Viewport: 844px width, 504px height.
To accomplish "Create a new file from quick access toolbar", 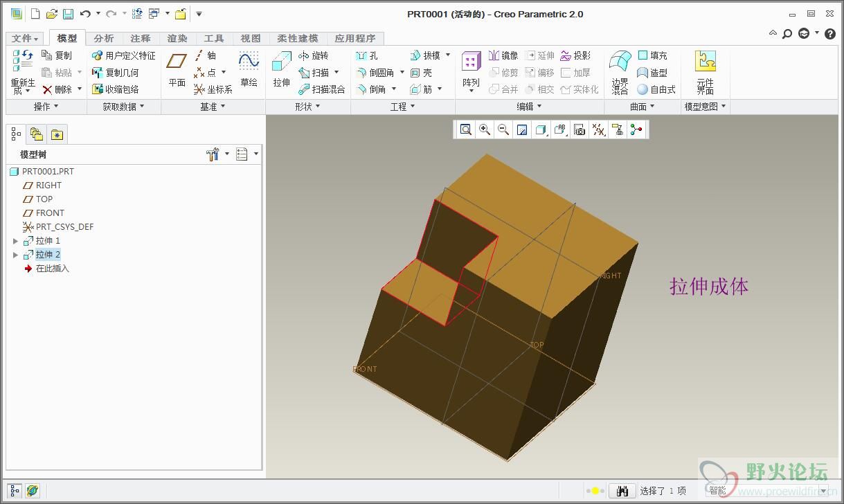I will [x=35, y=14].
